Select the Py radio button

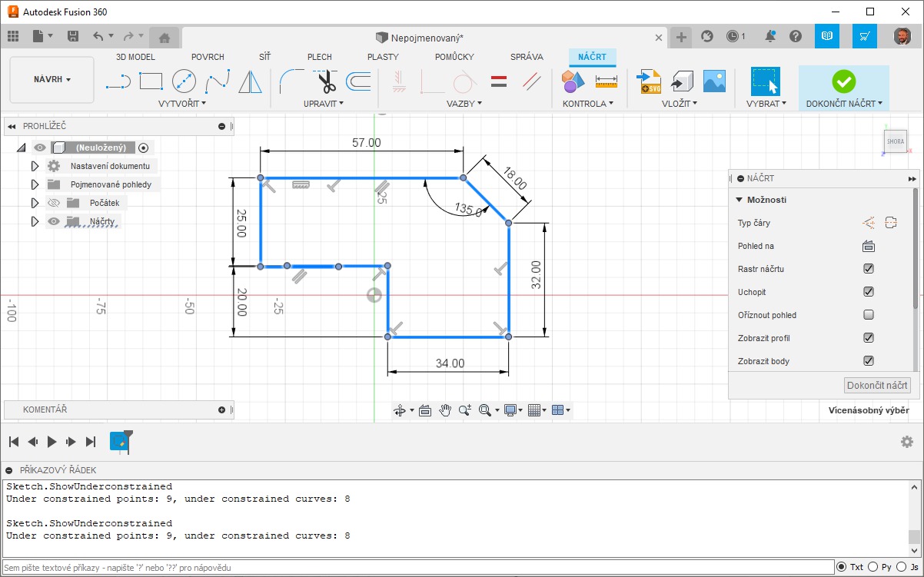click(x=874, y=567)
